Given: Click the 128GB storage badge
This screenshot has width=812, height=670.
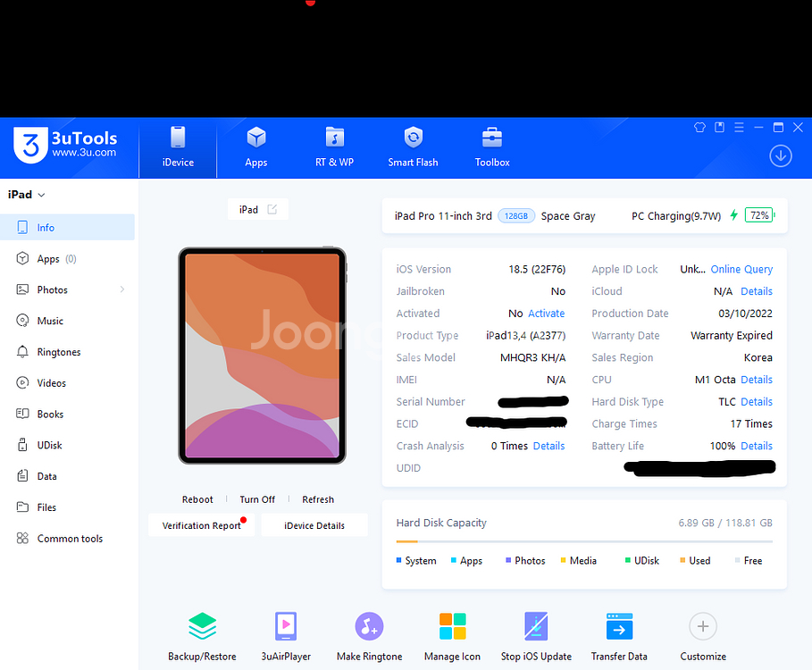Looking at the screenshot, I should [516, 216].
